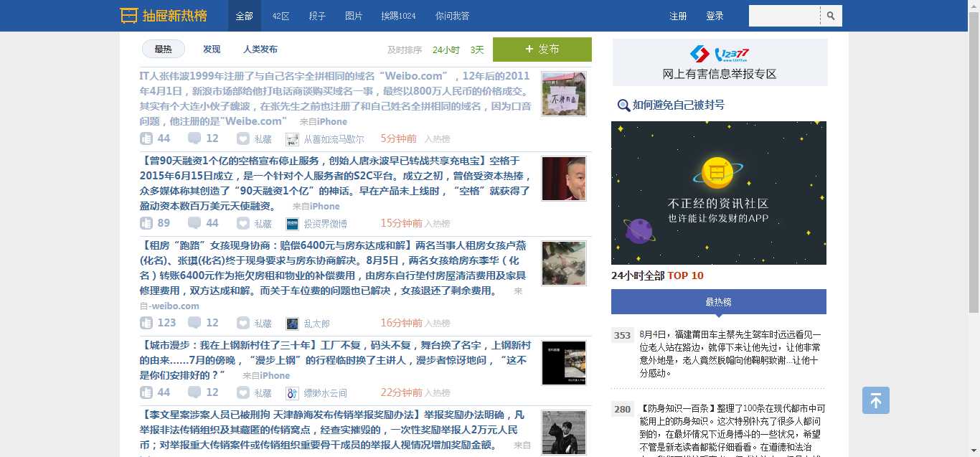
Task: Click the 353 vote count in TOP 10
Action: [x=622, y=335]
